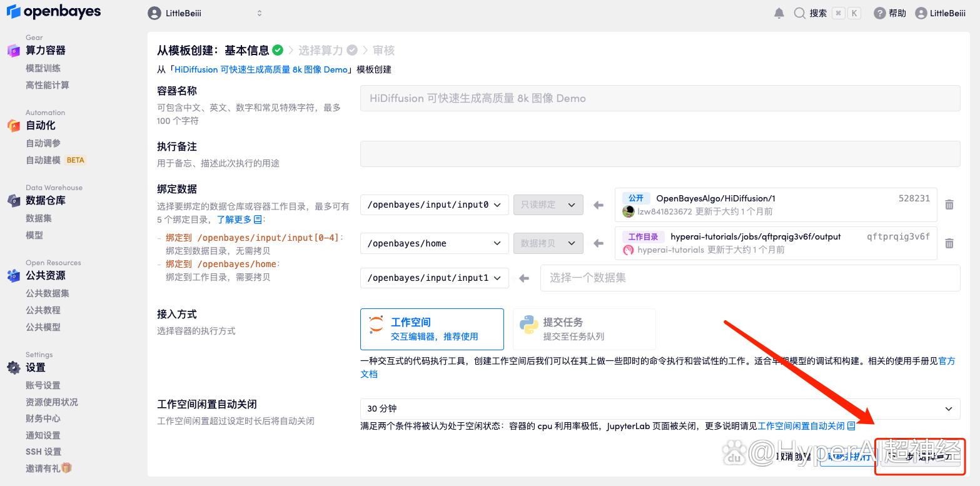980x486 pixels.
Task: Click the 公共资源 sidebar icon
Action: tap(14, 276)
